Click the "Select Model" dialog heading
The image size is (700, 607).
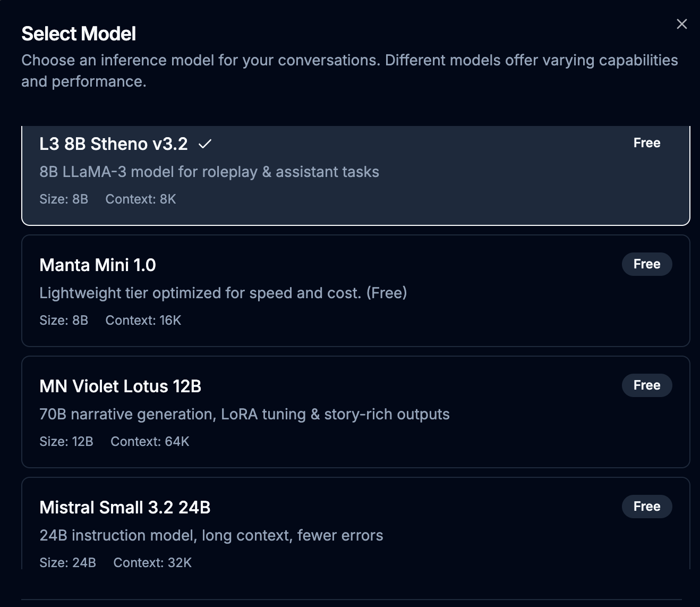[x=79, y=34]
